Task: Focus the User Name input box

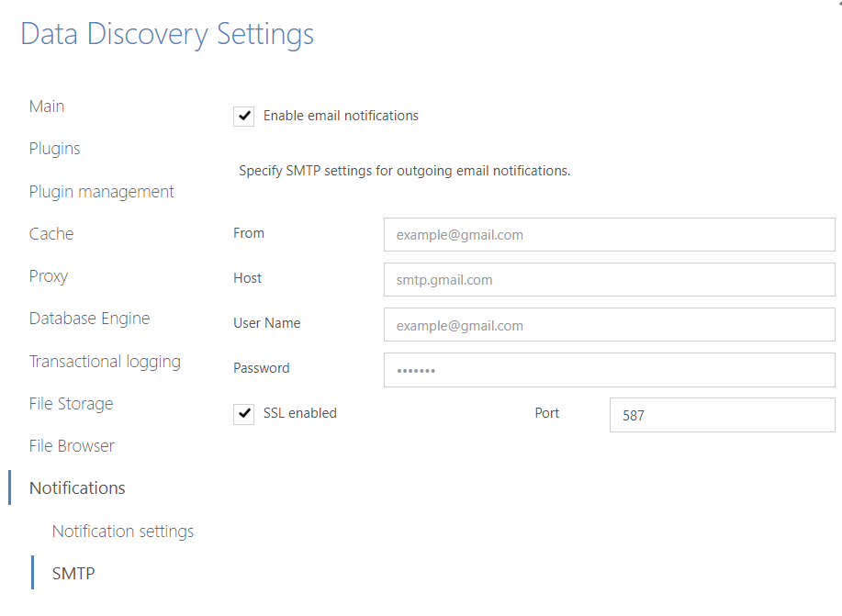Action: [610, 325]
